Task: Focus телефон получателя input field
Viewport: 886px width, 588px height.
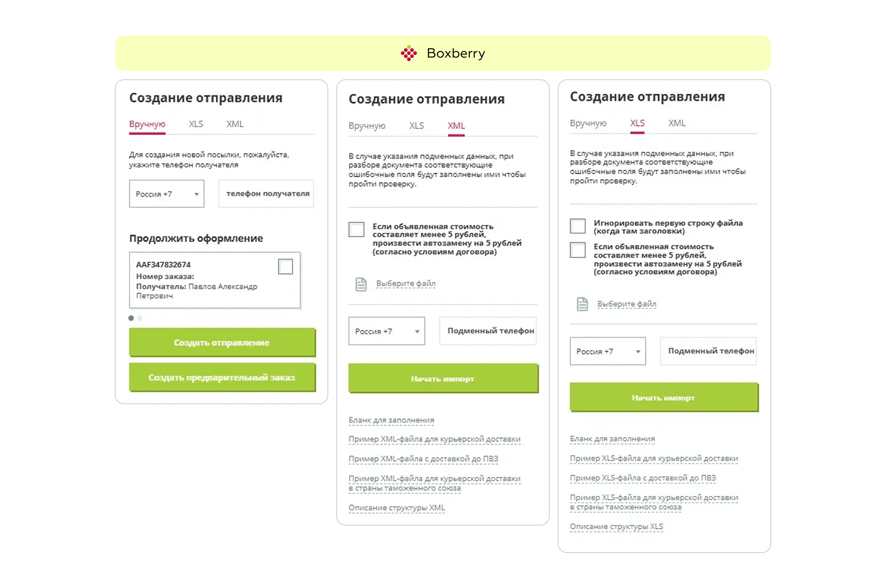Action: pyautogui.click(x=266, y=193)
